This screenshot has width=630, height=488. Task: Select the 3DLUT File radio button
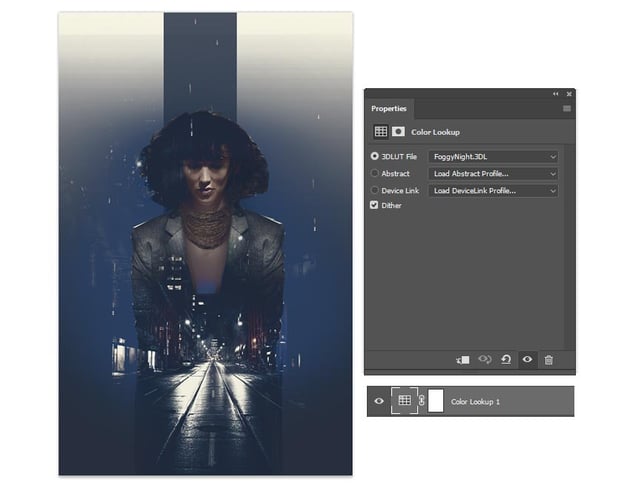374,156
